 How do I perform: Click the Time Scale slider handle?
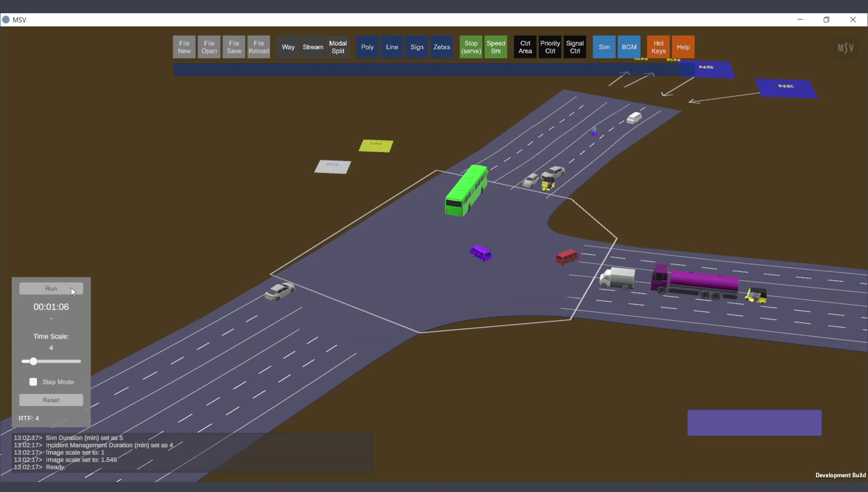click(x=33, y=361)
